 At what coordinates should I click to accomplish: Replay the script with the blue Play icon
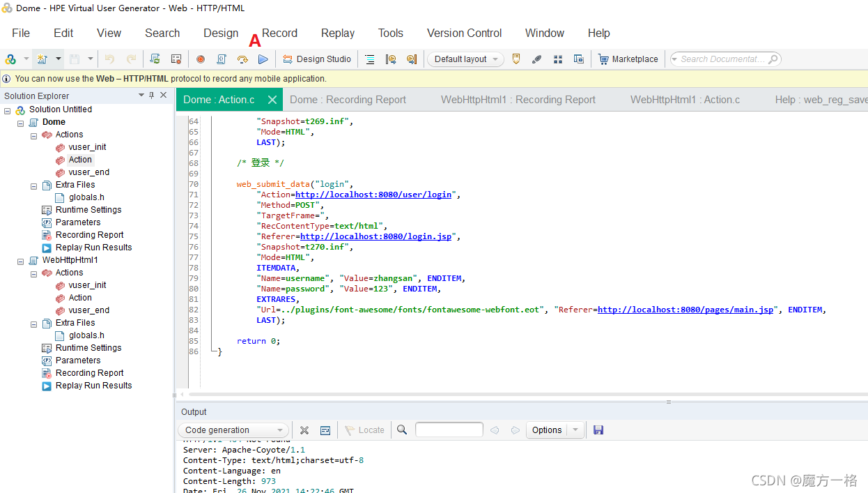263,59
